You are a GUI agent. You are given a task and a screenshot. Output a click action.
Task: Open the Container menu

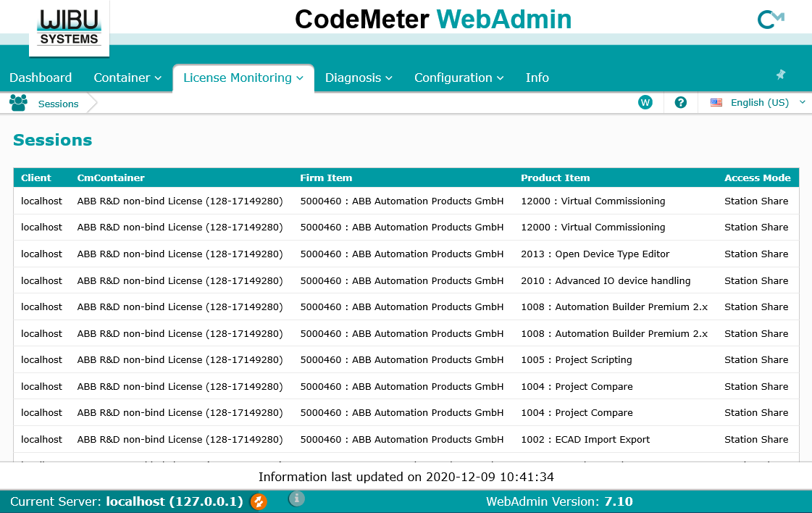click(127, 78)
